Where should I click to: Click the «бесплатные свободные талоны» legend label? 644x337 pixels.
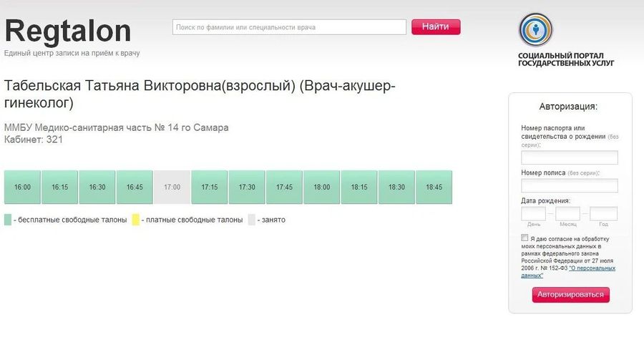point(72,220)
